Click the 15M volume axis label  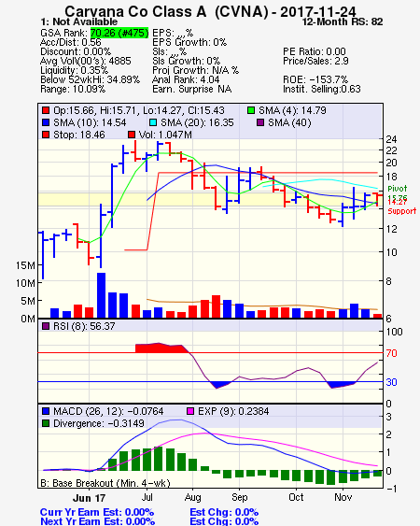pos(25,265)
